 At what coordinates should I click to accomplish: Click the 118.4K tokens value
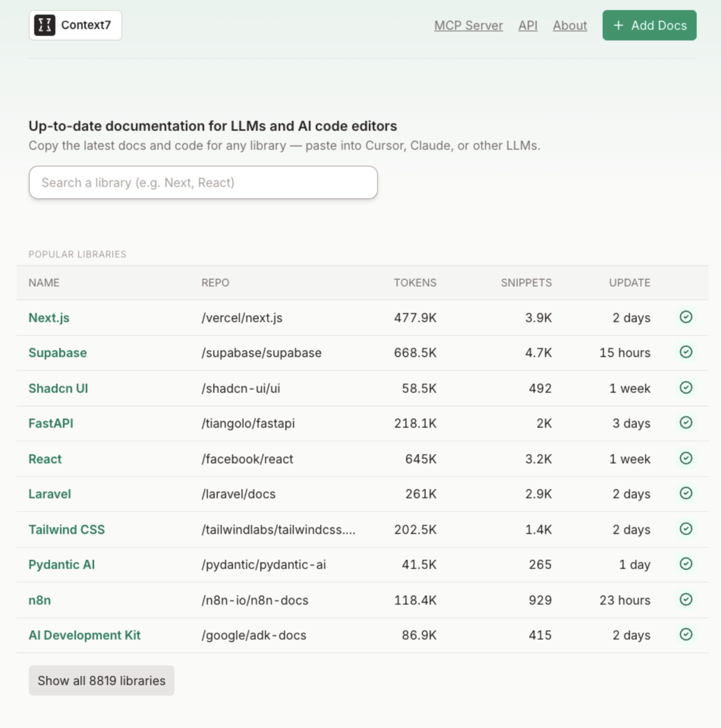click(415, 600)
